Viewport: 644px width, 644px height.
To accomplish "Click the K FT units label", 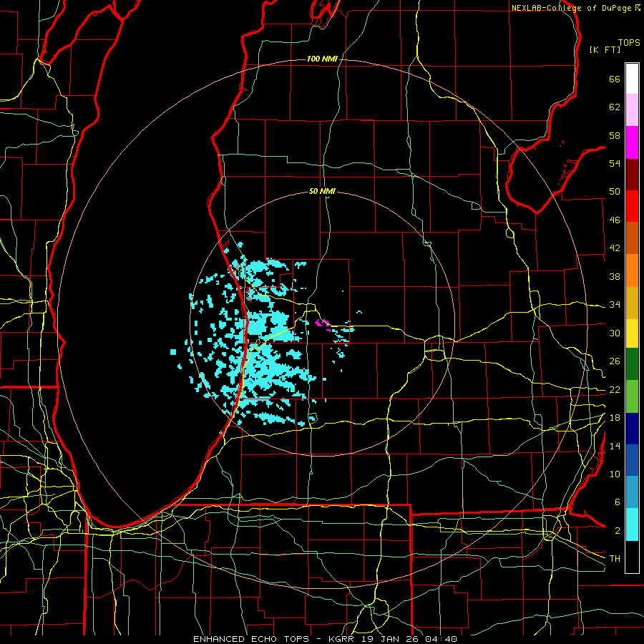I will [x=605, y=49].
